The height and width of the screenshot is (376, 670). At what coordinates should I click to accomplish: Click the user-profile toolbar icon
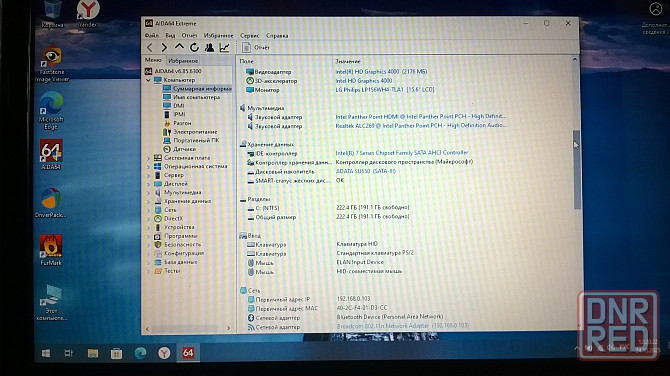(x=209, y=47)
